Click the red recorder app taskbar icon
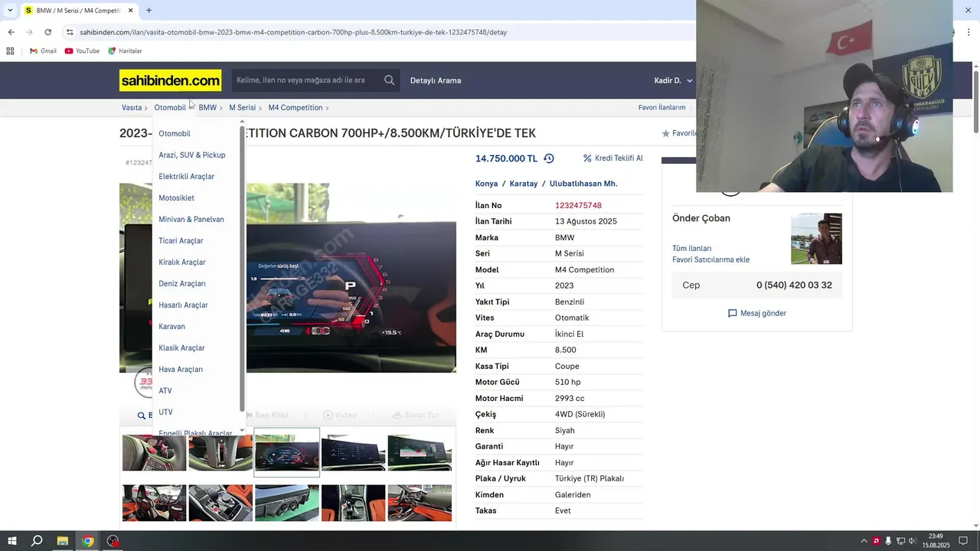 point(113,541)
